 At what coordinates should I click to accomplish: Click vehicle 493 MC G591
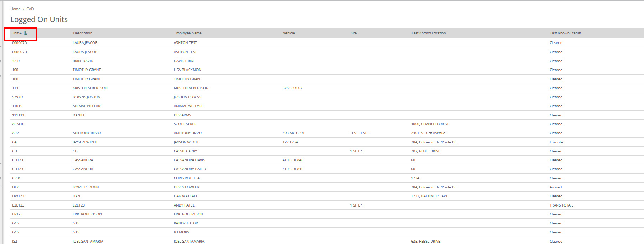tap(293, 133)
